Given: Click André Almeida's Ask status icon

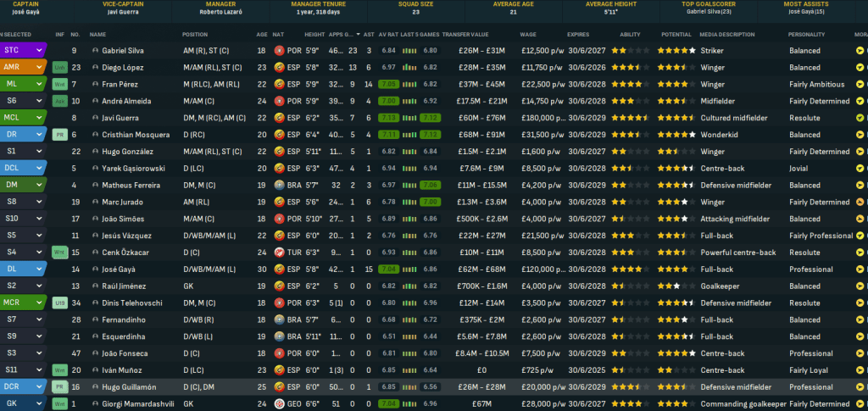Looking at the screenshot, I should point(60,101).
